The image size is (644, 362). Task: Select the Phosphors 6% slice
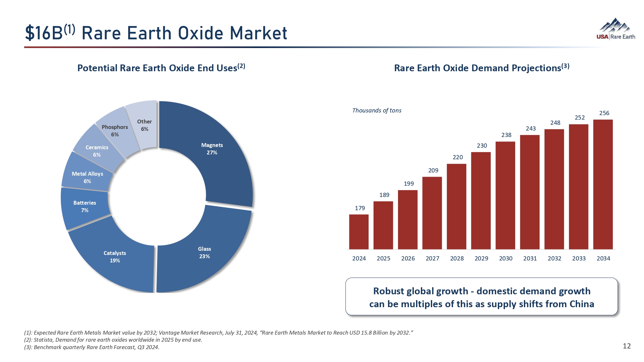click(115, 131)
